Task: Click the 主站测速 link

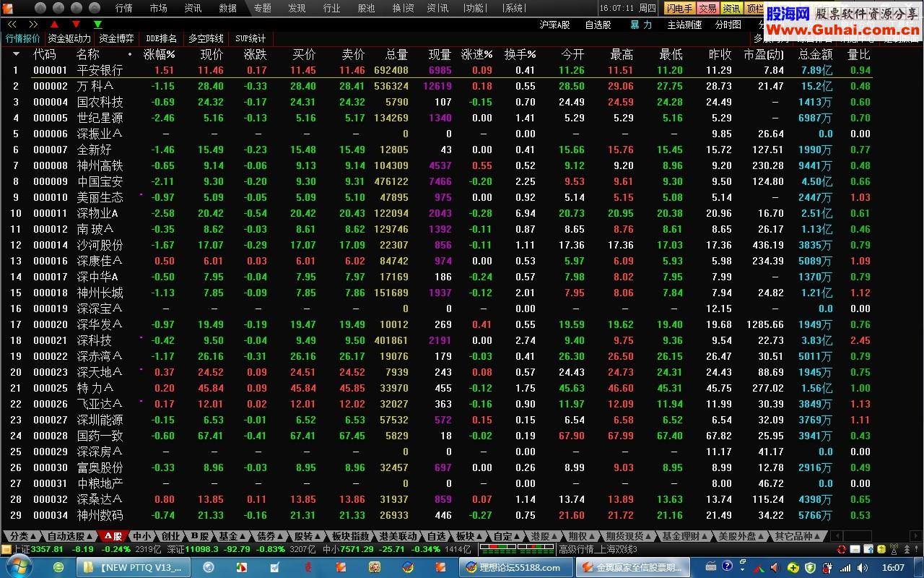Action: (684, 25)
